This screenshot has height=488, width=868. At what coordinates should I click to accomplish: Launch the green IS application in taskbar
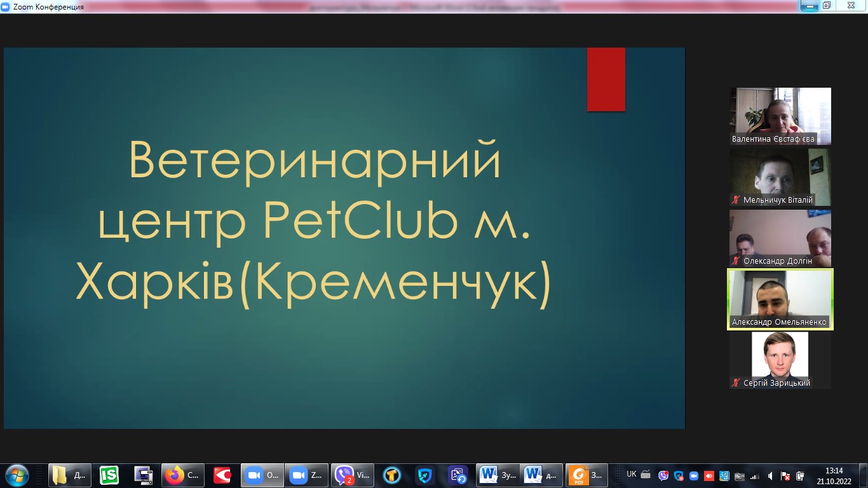[109, 475]
